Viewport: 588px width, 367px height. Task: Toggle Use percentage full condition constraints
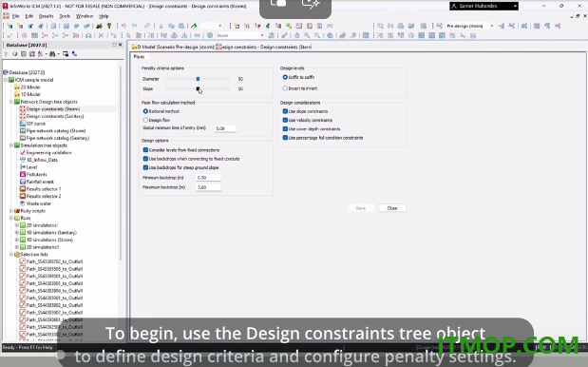[285, 138]
